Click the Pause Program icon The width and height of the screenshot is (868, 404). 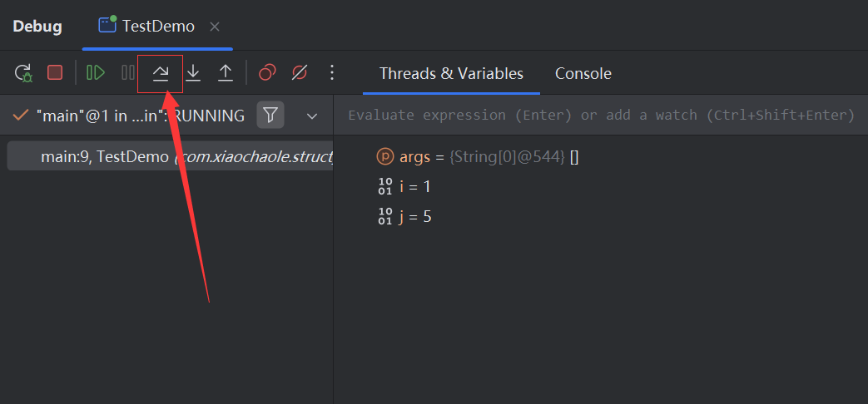[x=128, y=73]
